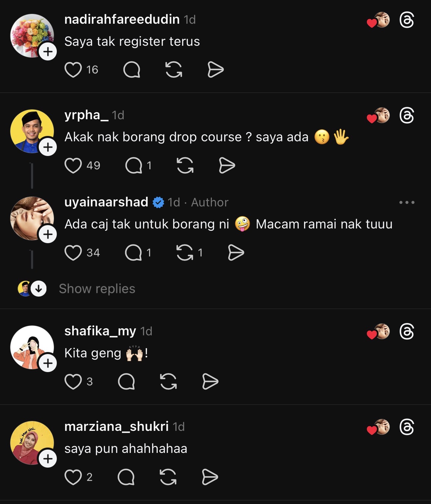The image size is (431, 504).
Task: Follow yrpha_ using the plus badge
Action: tap(48, 147)
